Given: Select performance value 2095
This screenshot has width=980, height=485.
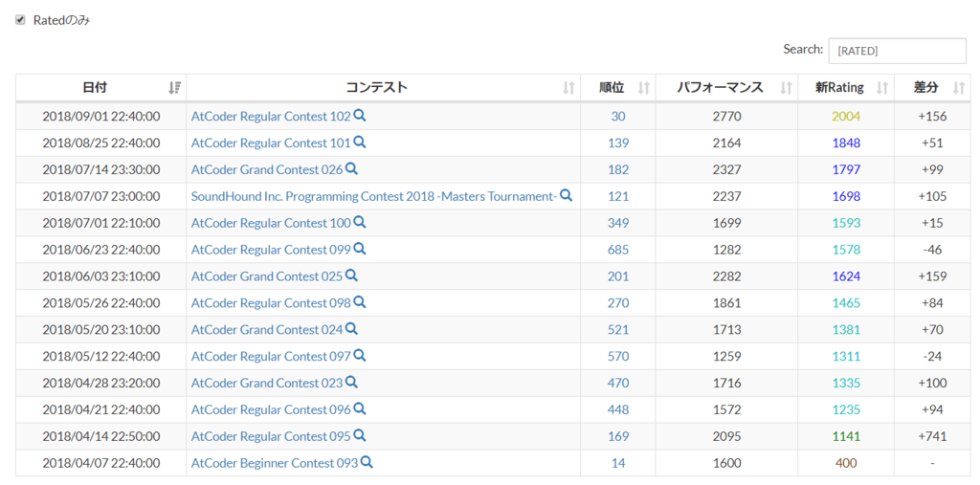Looking at the screenshot, I should (x=727, y=436).
